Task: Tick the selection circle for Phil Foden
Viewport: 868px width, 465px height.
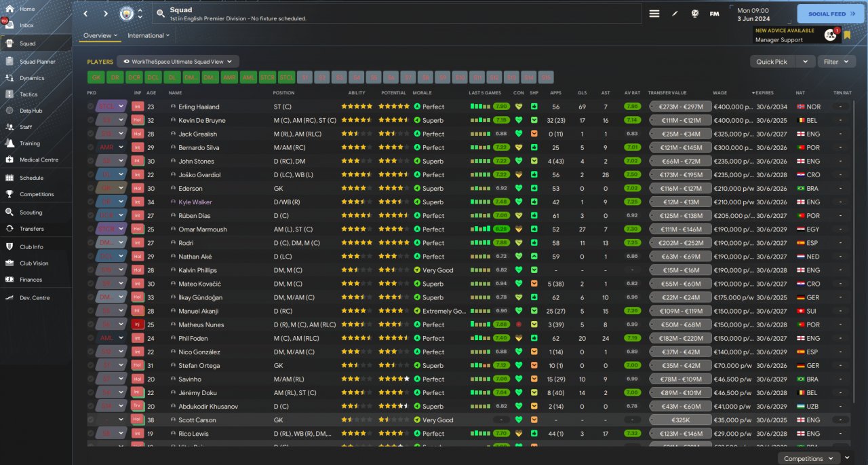Action: coord(91,338)
